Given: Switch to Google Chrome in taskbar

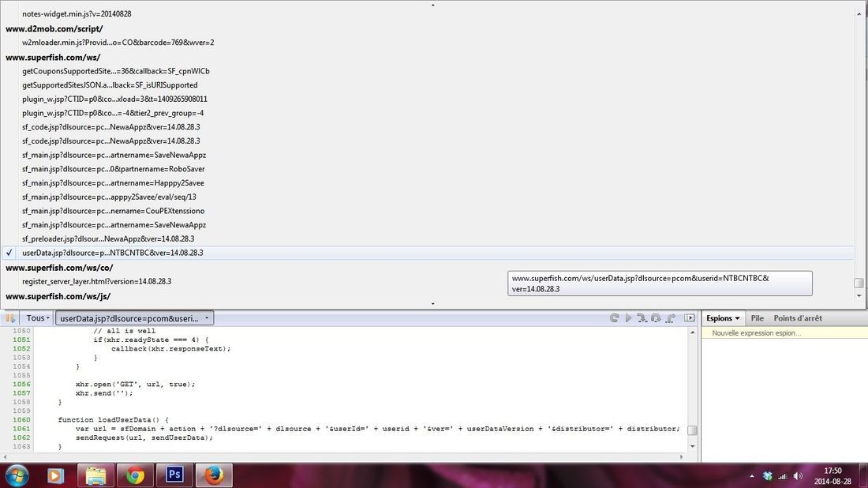Looking at the screenshot, I should coord(135,476).
